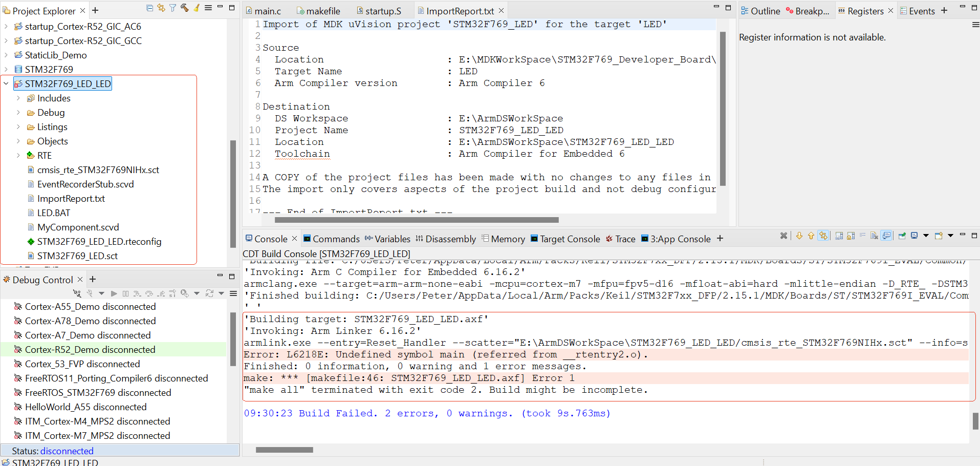Switch to the makefile editor tab
980x466 pixels.
[x=322, y=11]
